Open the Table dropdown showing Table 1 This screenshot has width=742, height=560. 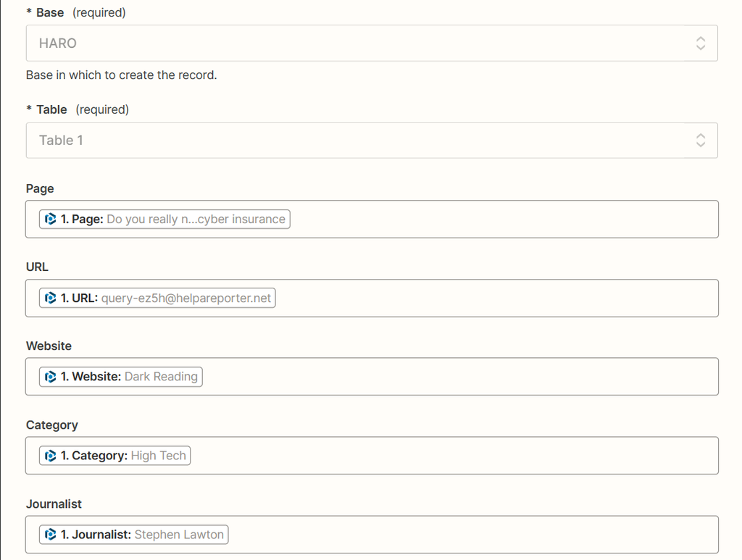coord(371,140)
